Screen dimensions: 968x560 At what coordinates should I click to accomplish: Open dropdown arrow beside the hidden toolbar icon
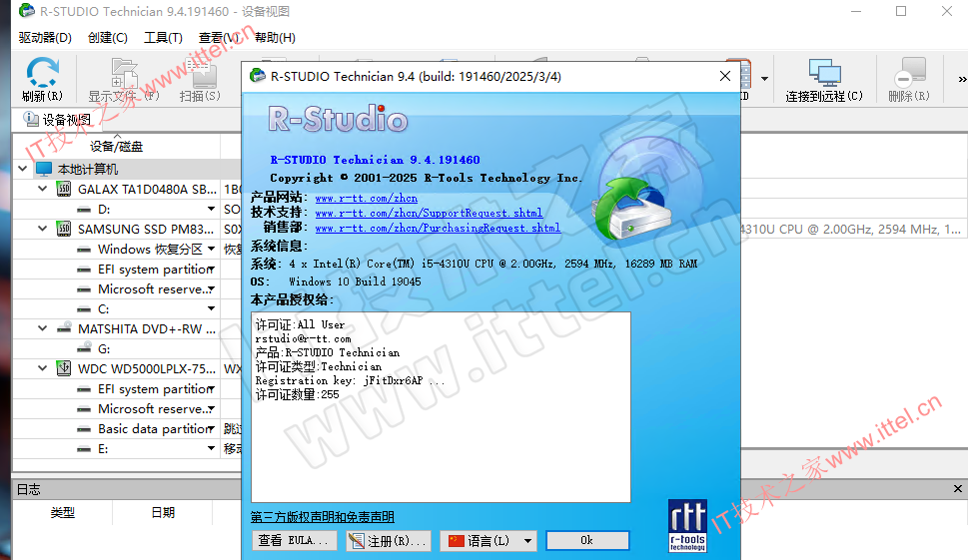(764, 79)
